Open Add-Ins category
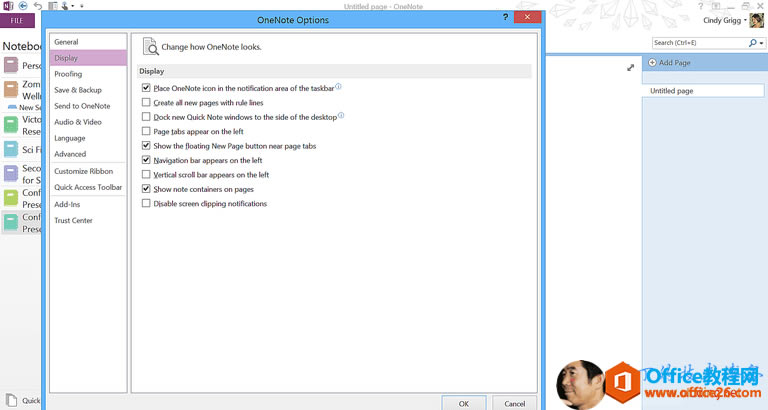The width and height of the screenshot is (768, 410). point(88,204)
